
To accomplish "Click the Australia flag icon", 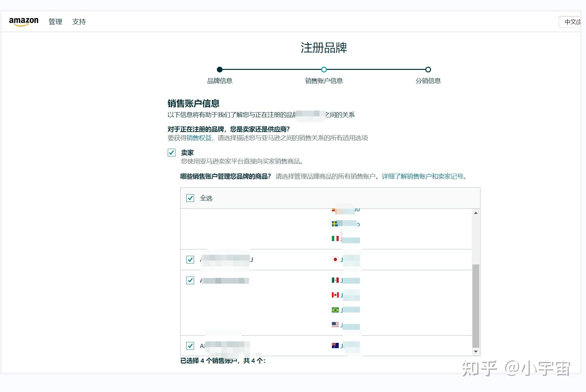I will pyautogui.click(x=335, y=346).
